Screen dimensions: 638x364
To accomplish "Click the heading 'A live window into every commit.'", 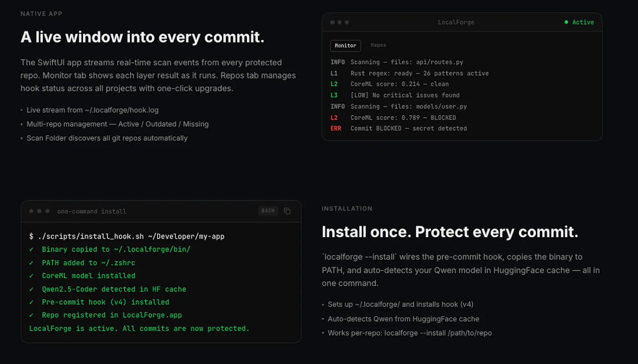I will tap(142, 37).
